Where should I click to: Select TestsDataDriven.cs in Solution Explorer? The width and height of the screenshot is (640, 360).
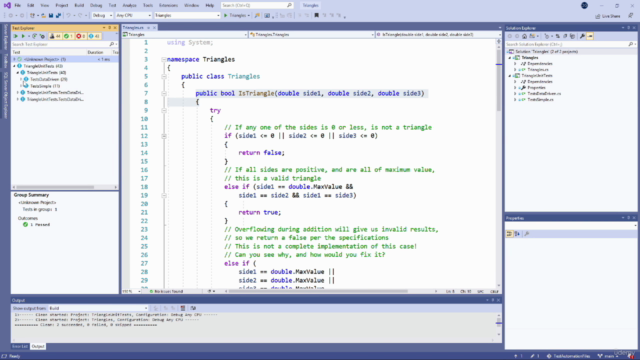[x=544, y=93]
